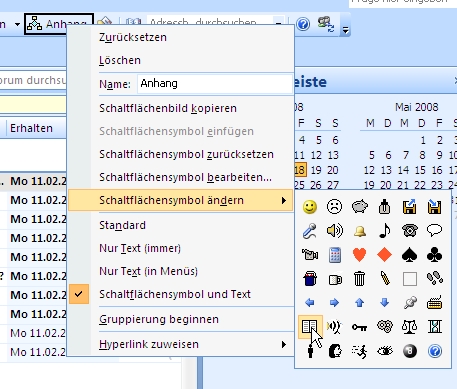The width and height of the screenshot is (457, 389).
Task: Select the black spade symbol
Action: click(409, 255)
